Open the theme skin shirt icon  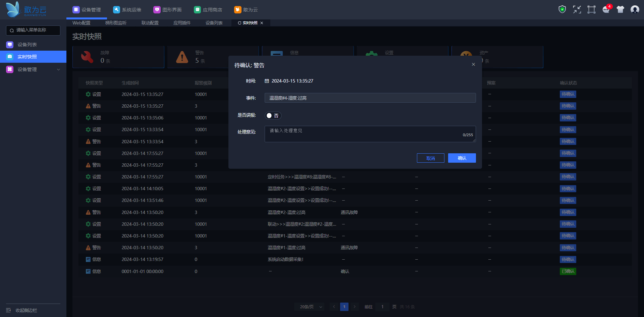(620, 9)
